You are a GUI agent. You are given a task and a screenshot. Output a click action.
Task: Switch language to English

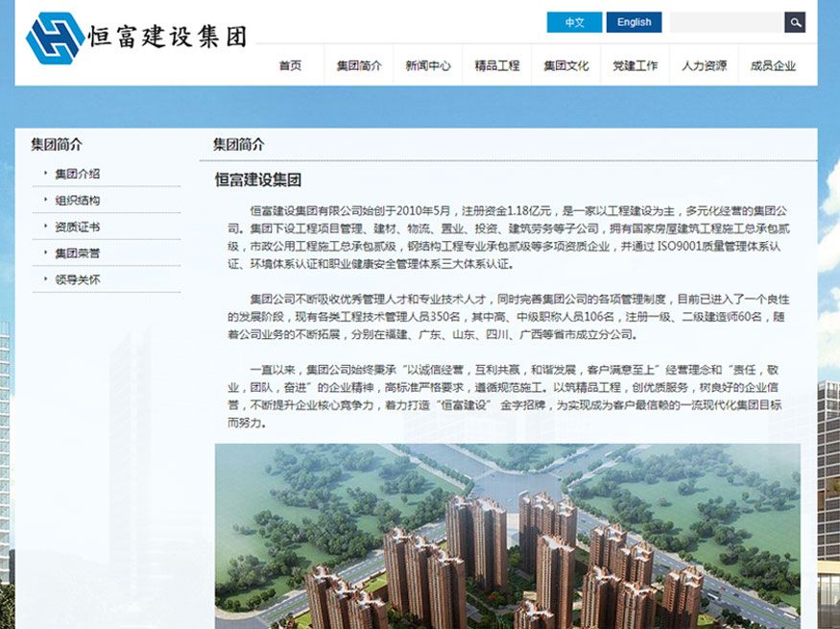[634, 22]
